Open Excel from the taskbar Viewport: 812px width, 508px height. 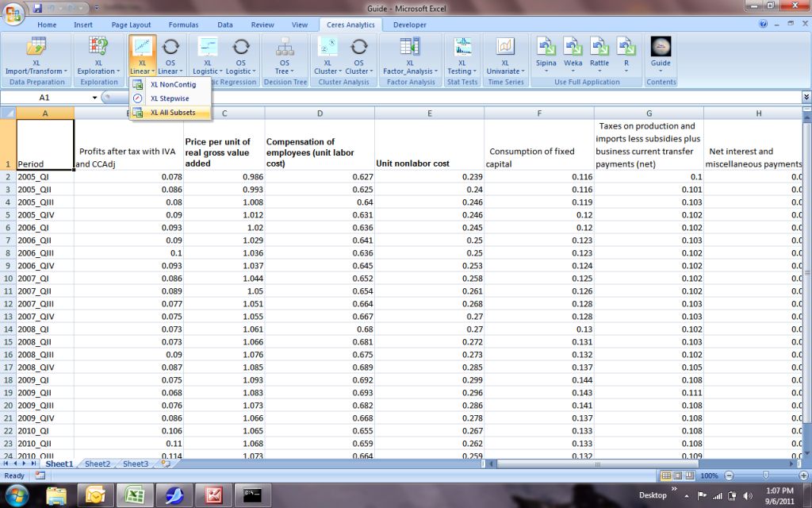(x=135, y=495)
